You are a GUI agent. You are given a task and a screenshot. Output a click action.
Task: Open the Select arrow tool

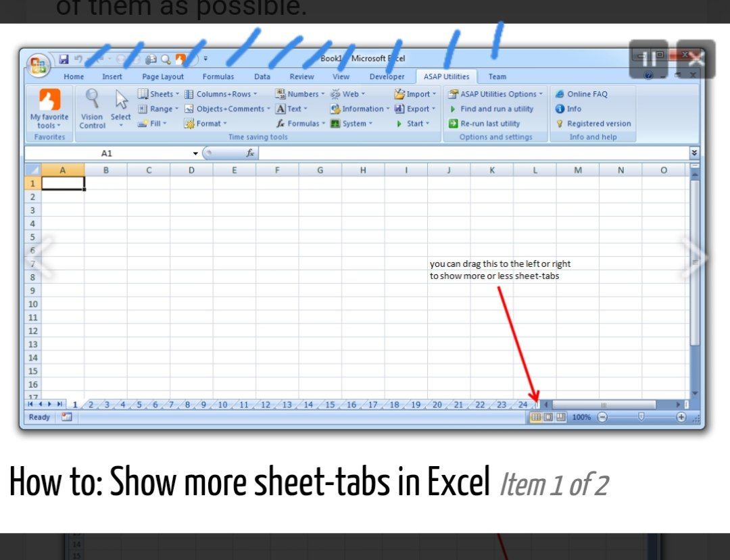[x=121, y=109]
